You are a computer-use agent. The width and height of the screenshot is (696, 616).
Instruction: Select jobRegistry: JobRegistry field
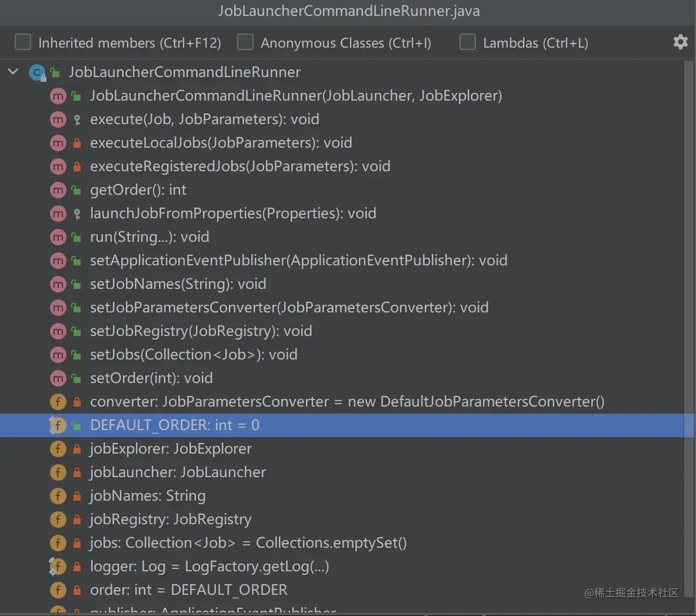pyautogui.click(x=171, y=520)
